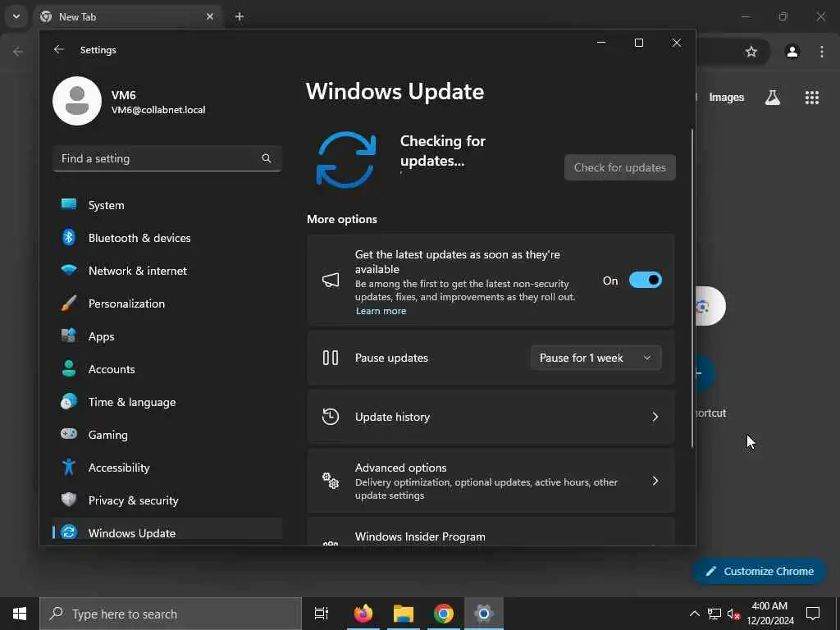
Task: Click the blue sync arrows update icon
Action: point(346,160)
